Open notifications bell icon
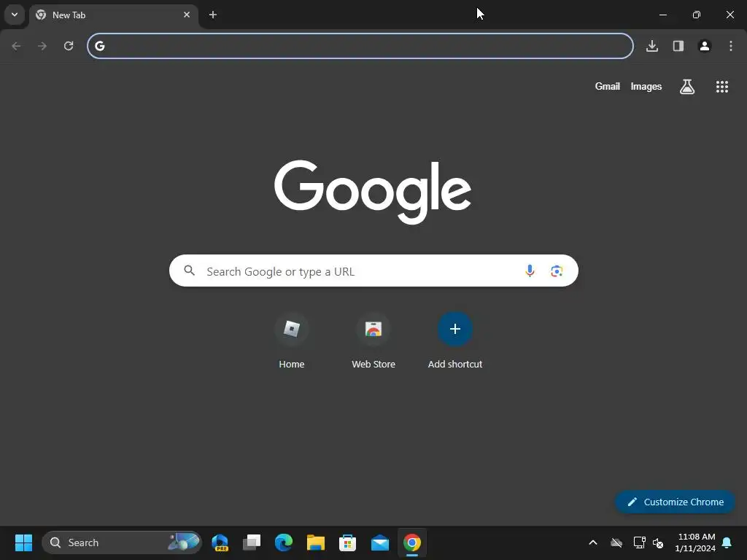Screen dimensions: 747x560 pyautogui.click(x=727, y=542)
